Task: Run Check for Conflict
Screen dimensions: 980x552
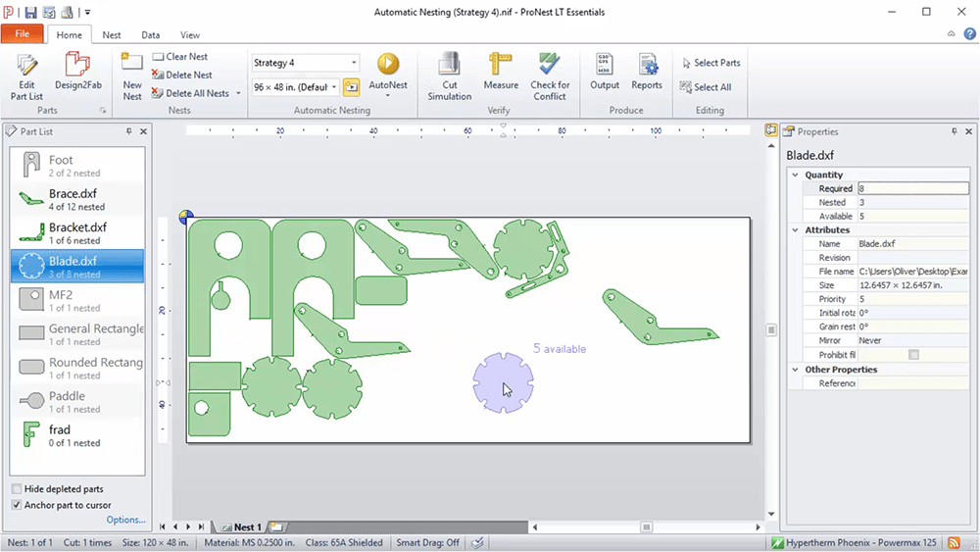Action: [550, 75]
